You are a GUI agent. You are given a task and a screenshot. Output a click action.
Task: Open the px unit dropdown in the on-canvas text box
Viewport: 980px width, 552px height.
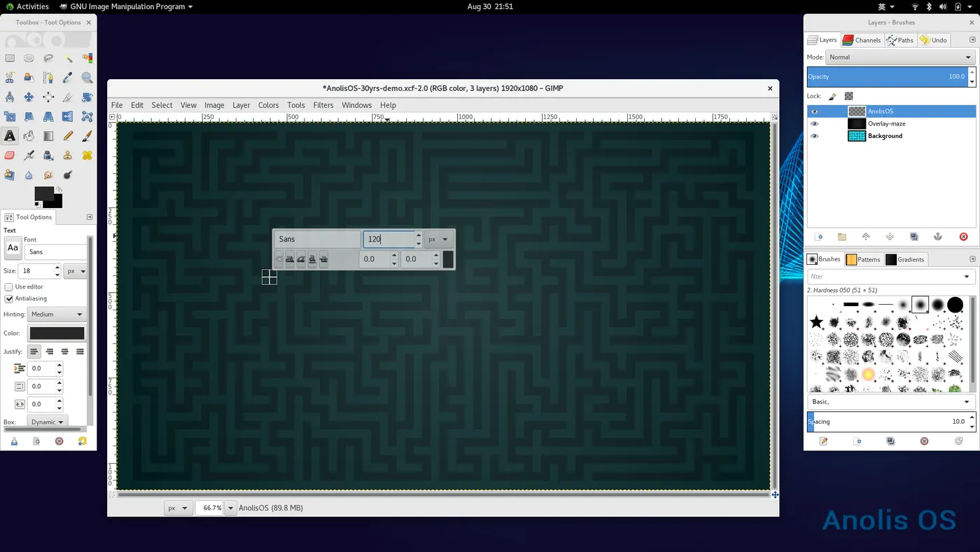pyautogui.click(x=438, y=239)
